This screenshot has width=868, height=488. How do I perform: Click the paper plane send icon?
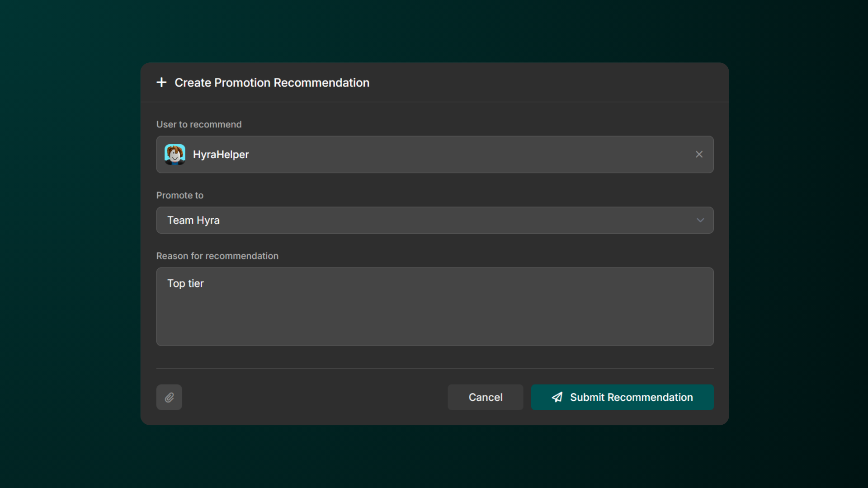pyautogui.click(x=557, y=397)
